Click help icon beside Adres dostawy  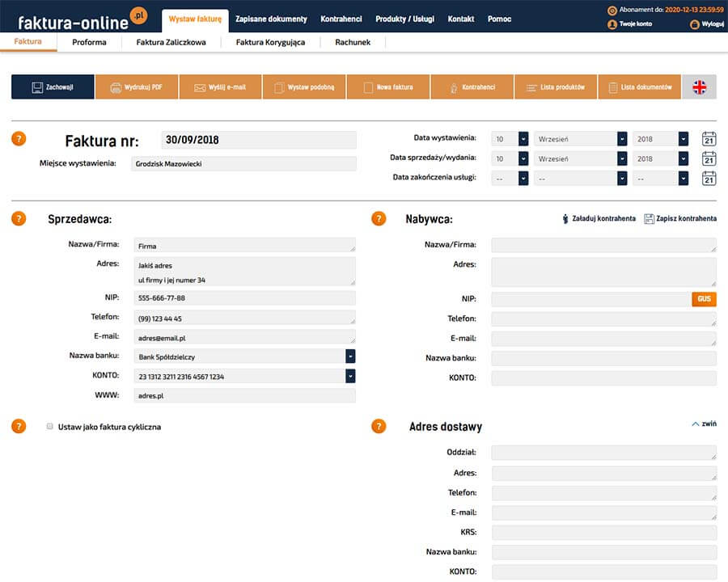tap(379, 426)
